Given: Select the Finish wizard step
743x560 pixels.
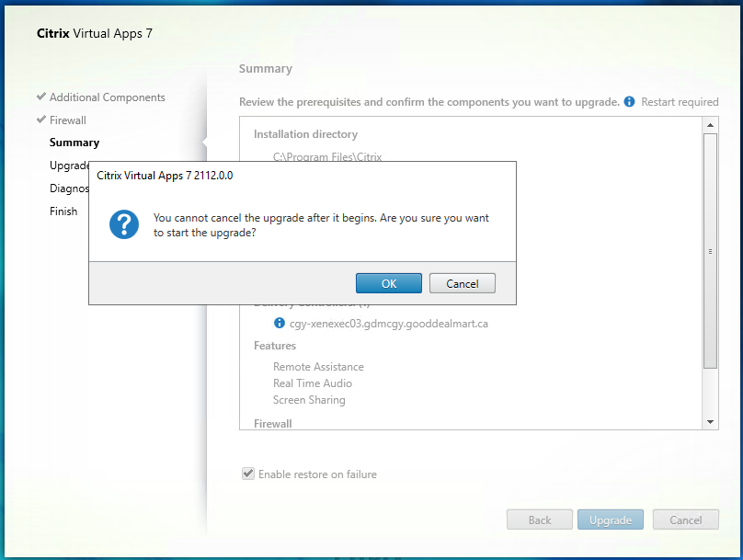Looking at the screenshot, I should (63, 211).
